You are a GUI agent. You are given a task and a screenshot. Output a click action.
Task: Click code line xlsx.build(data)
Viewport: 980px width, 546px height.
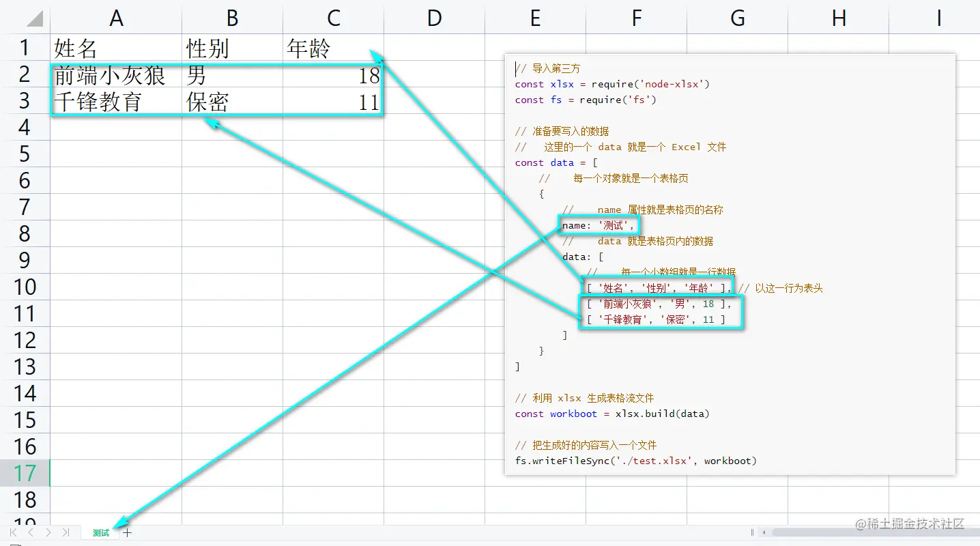[x=612, y=414]
